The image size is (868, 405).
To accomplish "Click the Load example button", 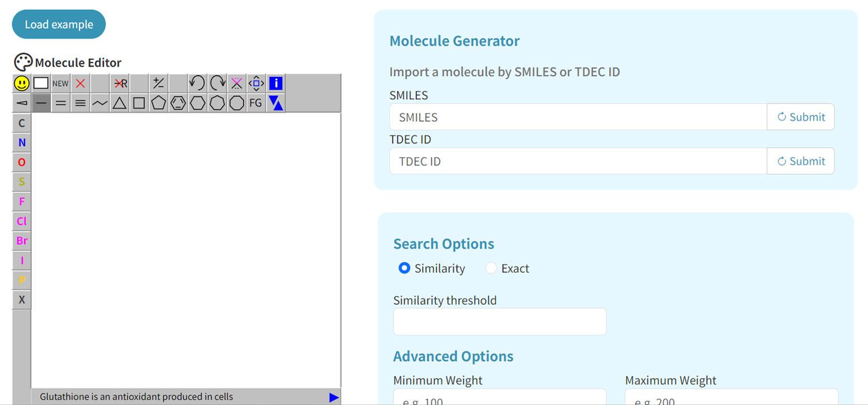I will (x=59, y=24).
